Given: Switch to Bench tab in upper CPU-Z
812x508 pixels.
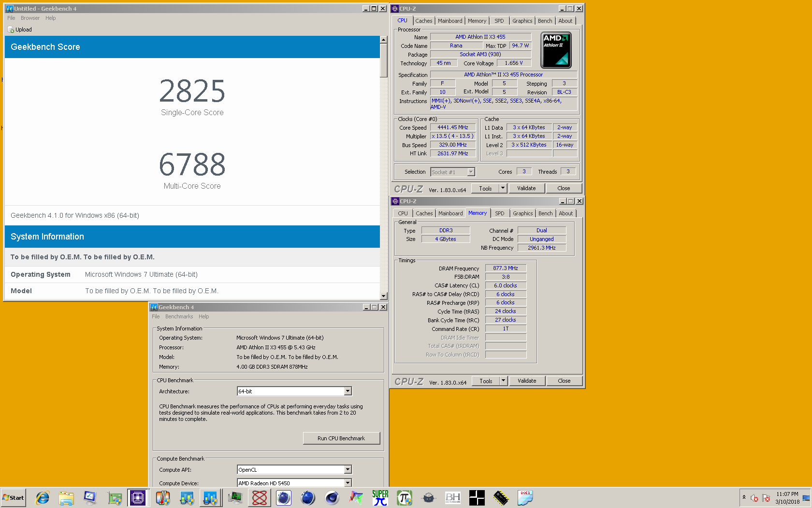Looking at the screenshot, I should click(x=545, y=21).
